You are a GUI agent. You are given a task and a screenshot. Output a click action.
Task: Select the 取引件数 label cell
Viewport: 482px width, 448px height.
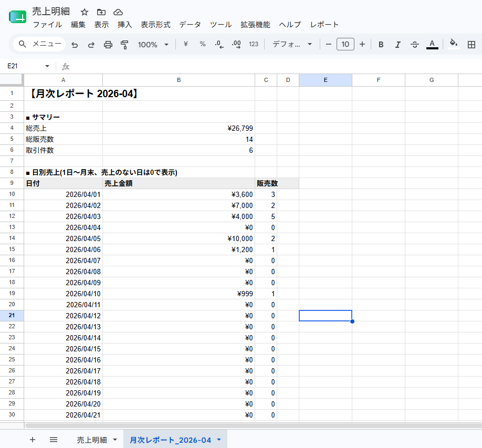(64, 150)
